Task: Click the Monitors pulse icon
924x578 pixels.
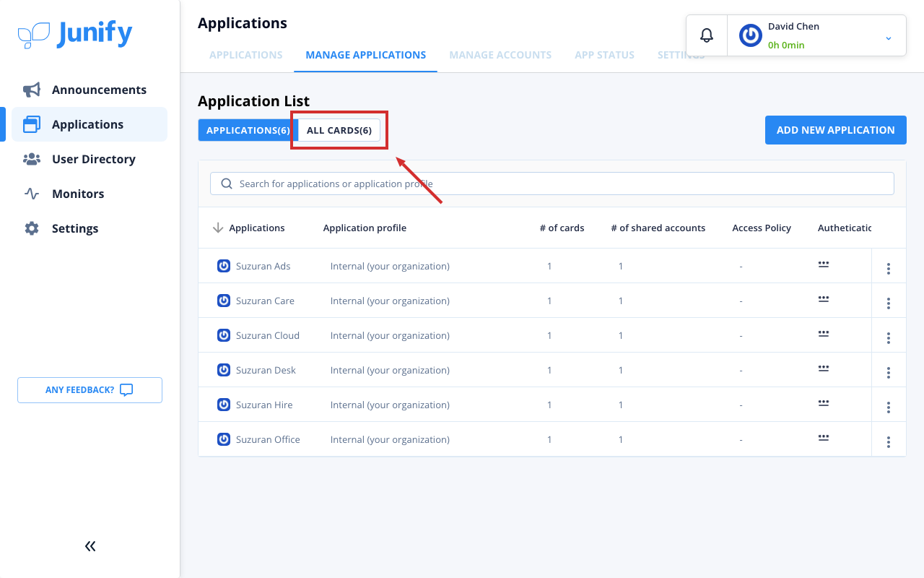Action: pyautogui.click(x=32, y=194)
